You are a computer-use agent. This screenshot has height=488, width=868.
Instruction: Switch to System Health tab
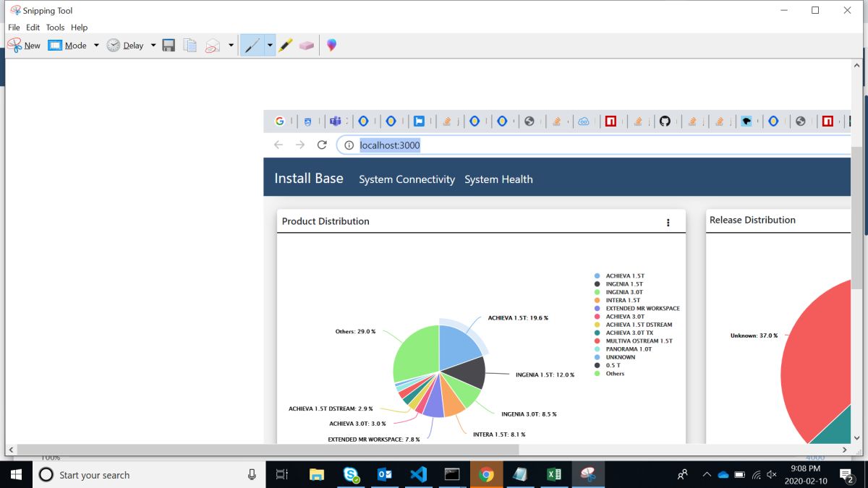tap(498, 179)
